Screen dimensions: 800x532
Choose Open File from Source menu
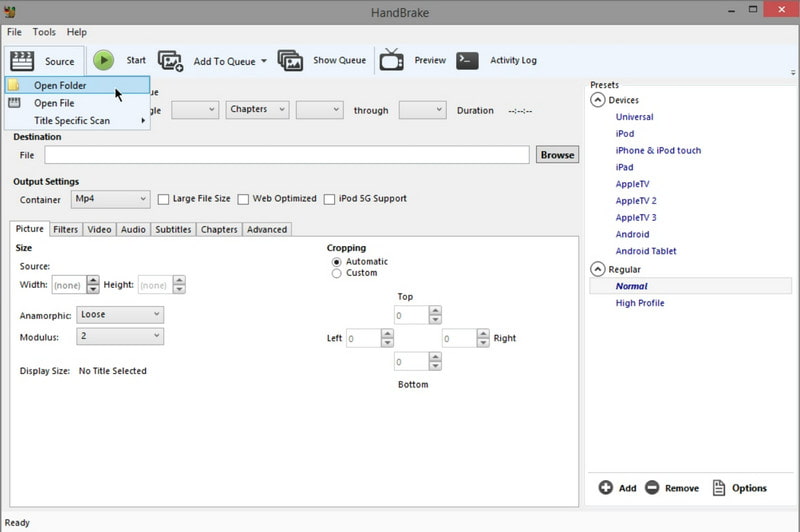pyautogui.click(x=54, y=103)
